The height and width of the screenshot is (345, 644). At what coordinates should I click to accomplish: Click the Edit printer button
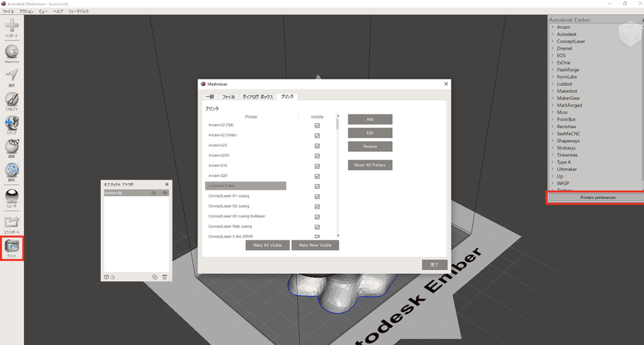pyautogui.click(x=370, y=132)
